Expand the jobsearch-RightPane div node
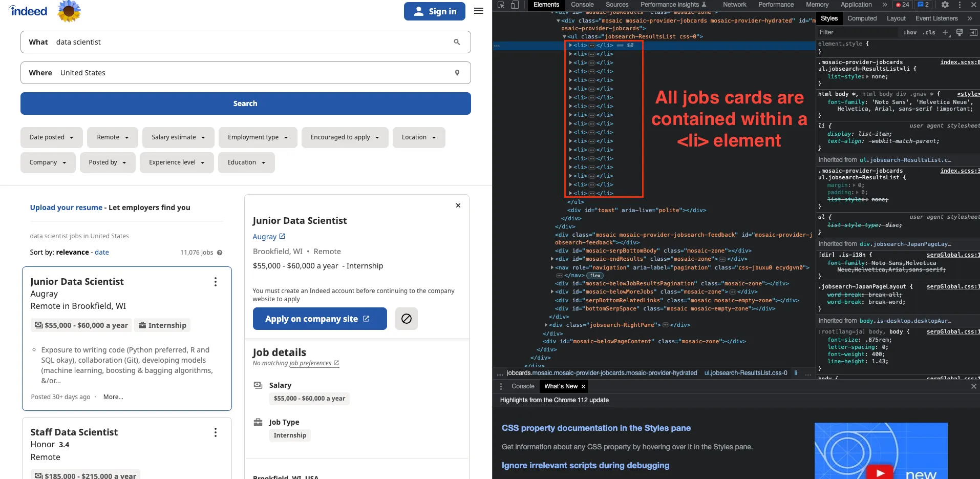The height and width of the screenshot is (479, 980). [x=546, y=325]
